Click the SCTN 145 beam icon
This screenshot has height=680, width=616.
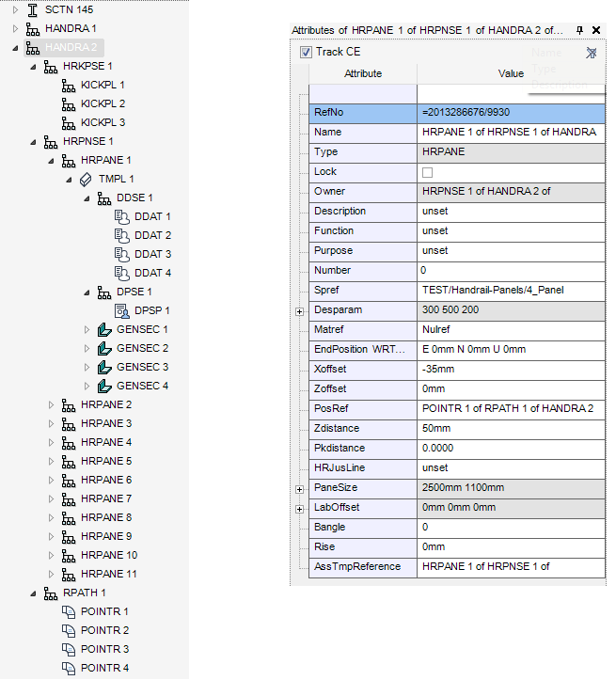click(33, 9)
